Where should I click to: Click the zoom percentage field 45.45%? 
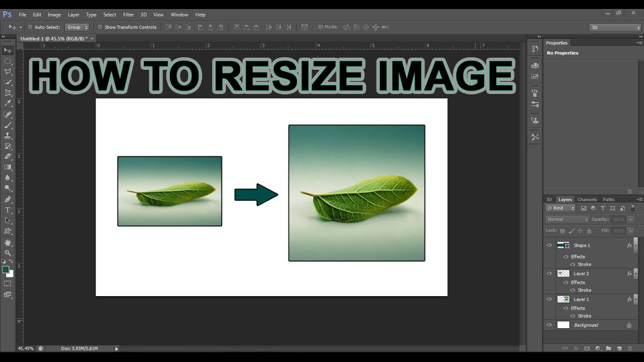point(26,348)
